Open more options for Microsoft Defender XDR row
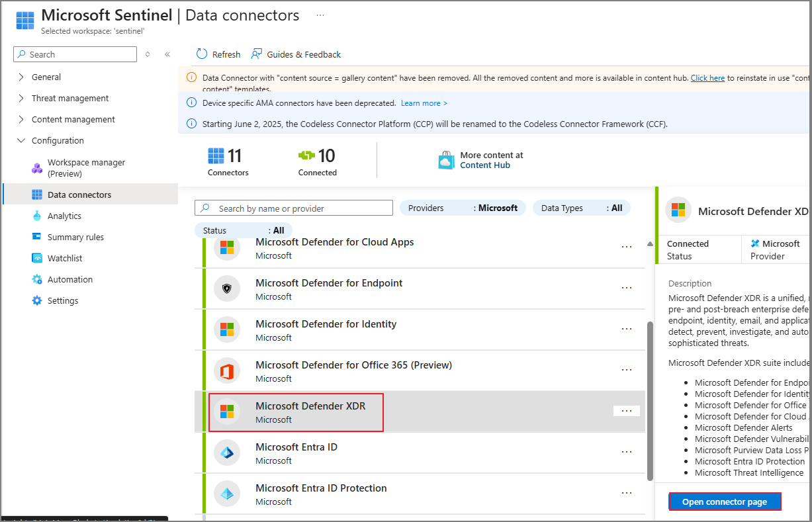Image resolution: width=812 pixels, height=522 pixels. [x=627, y=411]
